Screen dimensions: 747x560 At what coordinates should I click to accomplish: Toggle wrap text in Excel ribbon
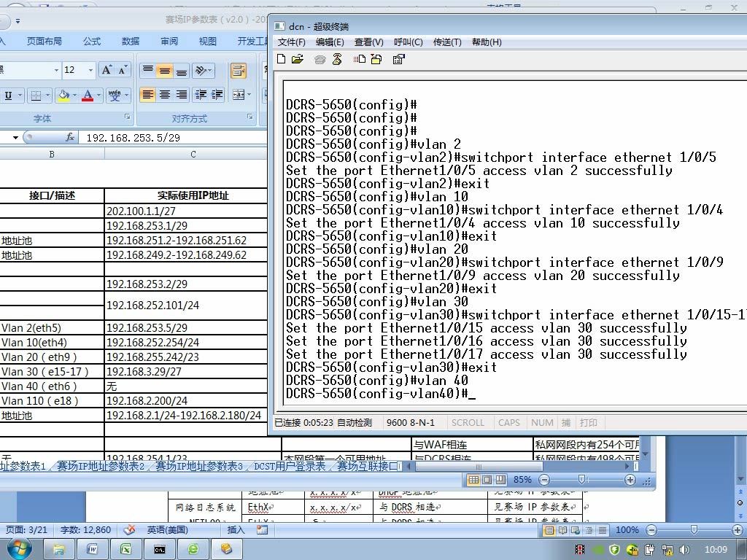pyautogui.click(x=239, y=71)
